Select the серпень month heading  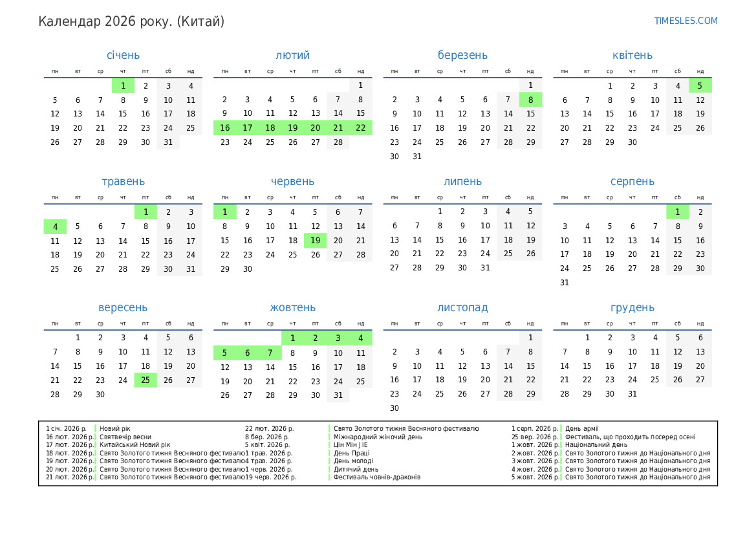click(632, 181)
